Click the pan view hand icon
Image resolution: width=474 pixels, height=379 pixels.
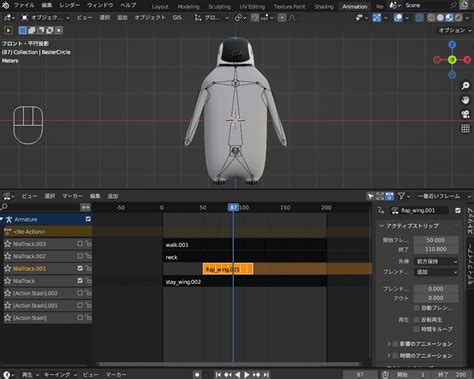click(x=465, y=100)
